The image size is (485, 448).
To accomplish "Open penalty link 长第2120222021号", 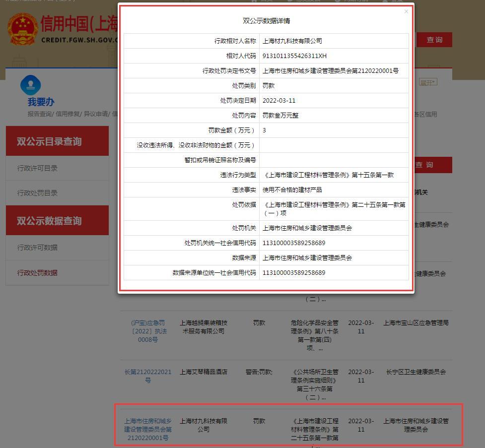I will click(148, 376).
